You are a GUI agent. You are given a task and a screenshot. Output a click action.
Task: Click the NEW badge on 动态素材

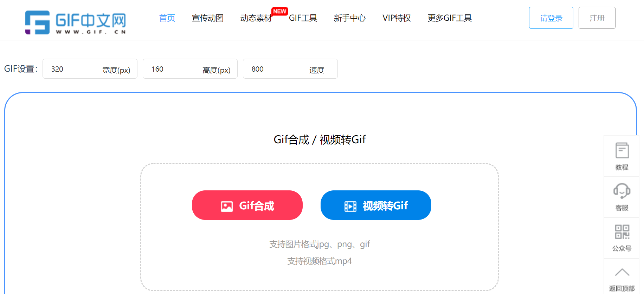(280, 12)
